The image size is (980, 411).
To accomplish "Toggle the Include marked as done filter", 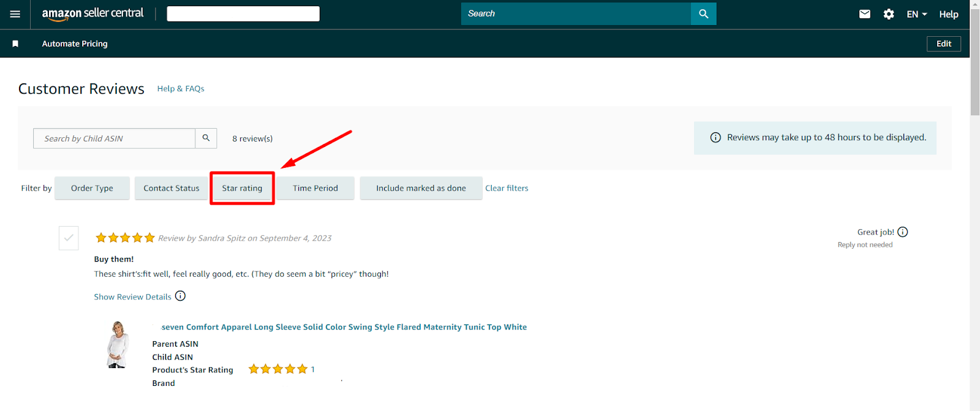I will tap(421, 188).
